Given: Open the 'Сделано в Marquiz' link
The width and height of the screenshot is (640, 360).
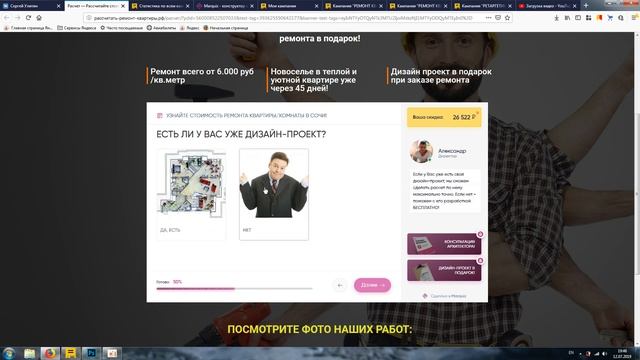Looking at the screenshot, I should [x=444, y=296].
